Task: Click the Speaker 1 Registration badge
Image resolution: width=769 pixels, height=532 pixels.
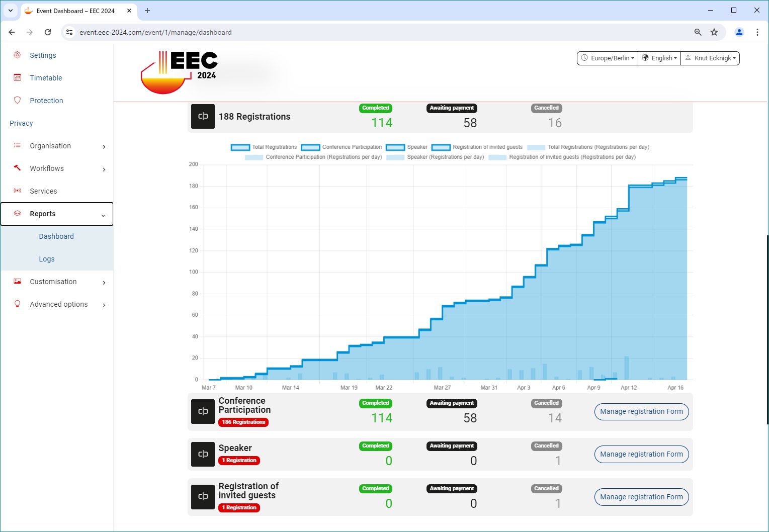Action: (x=239, y=461)
